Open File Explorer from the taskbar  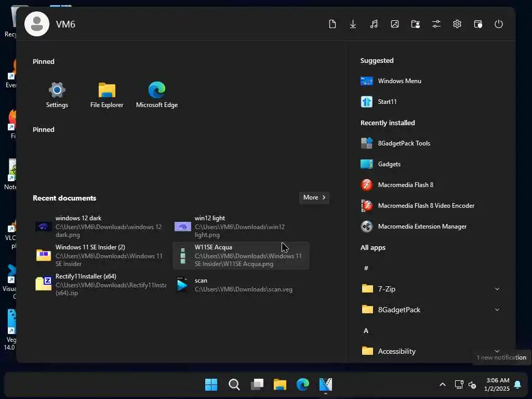(280, 384)
